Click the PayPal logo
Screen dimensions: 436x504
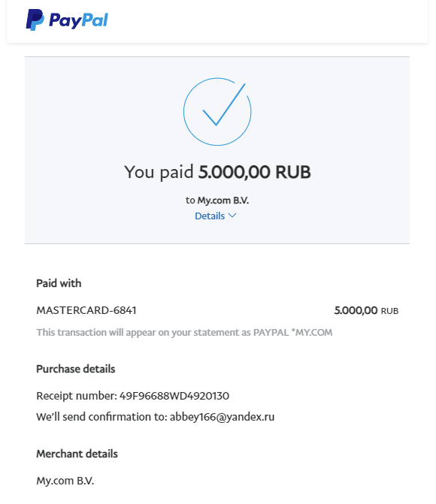[x=67, y=20]
